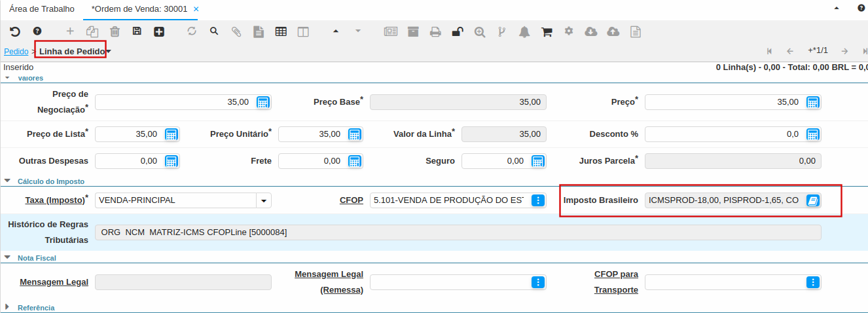Click the CFOP para Transporte lookup button
This screenshot has width=868, height=313.
tap(813, 282)
